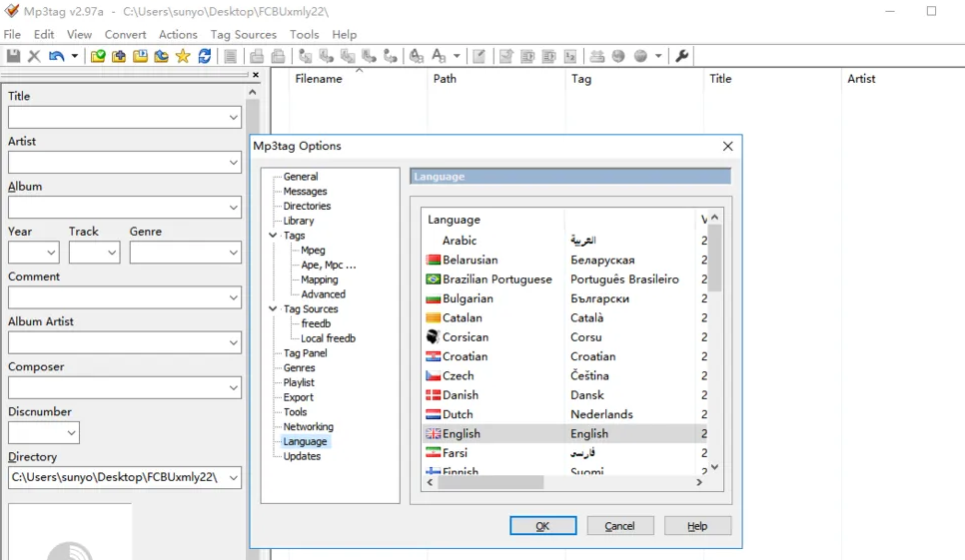The width and height of the screenshot is (965, 560).
Task: Select Genres in the options tree
Action: [x=299, y=367]
